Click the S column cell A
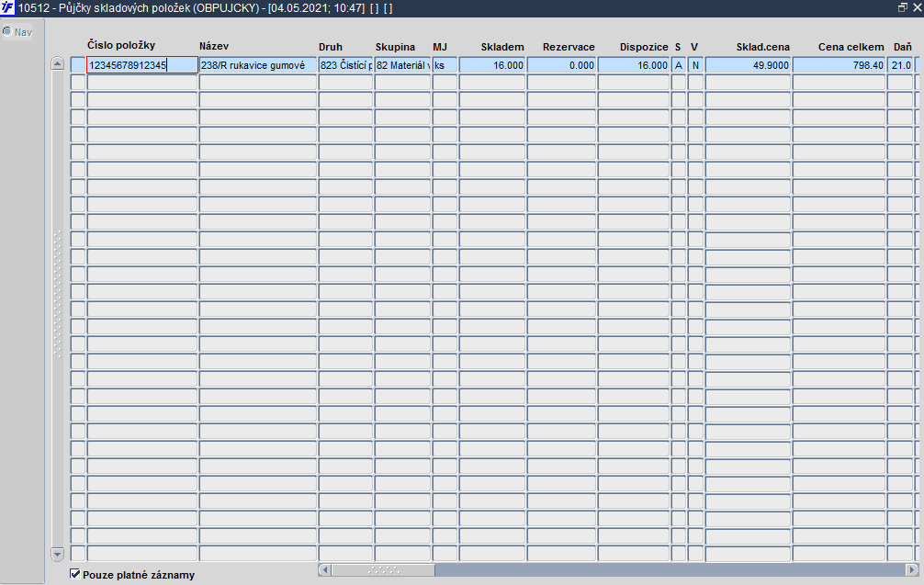Image resolution: width=924 pixels, height=585 pixels. point(678,65)
